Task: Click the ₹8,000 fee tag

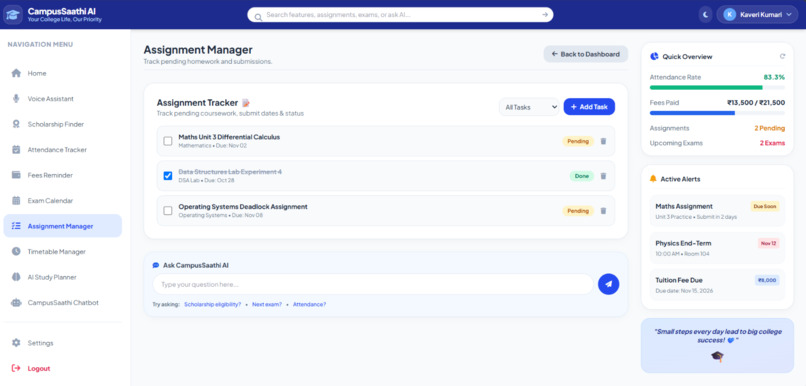Action: click(x=767, y=280)
